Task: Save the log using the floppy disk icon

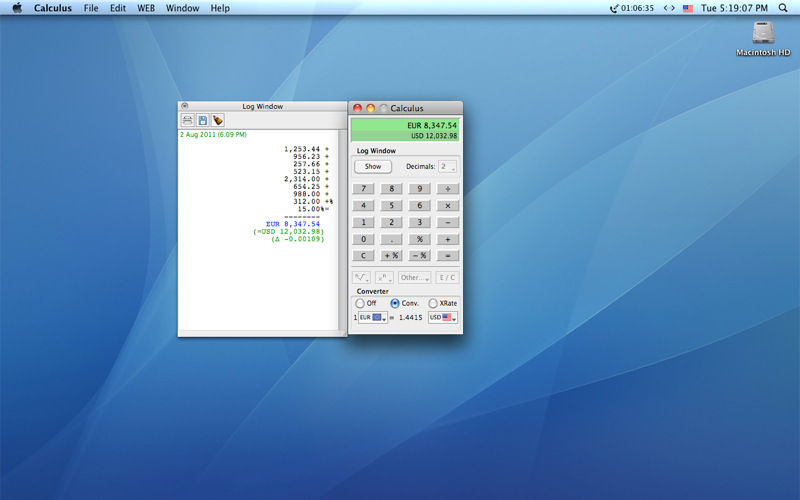Action: [x=203, y=120]
